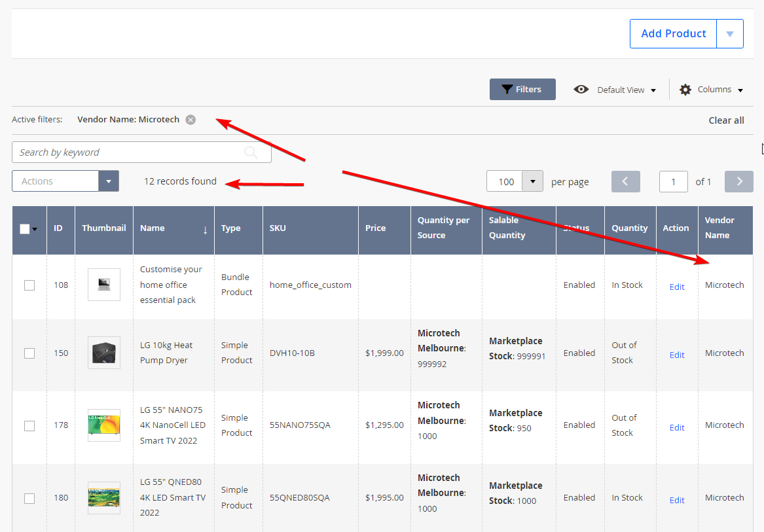Click the Add Product button
The image size is (764, 532).
pyautogui.click(x=674, y=33)
